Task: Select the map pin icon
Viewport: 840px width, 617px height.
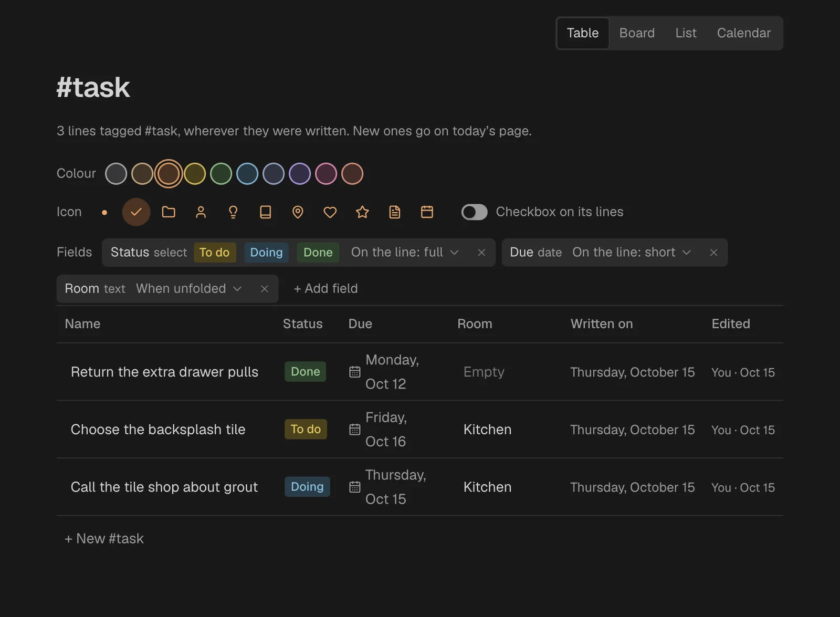Action: pyautogui.click(x=298, y=212)
